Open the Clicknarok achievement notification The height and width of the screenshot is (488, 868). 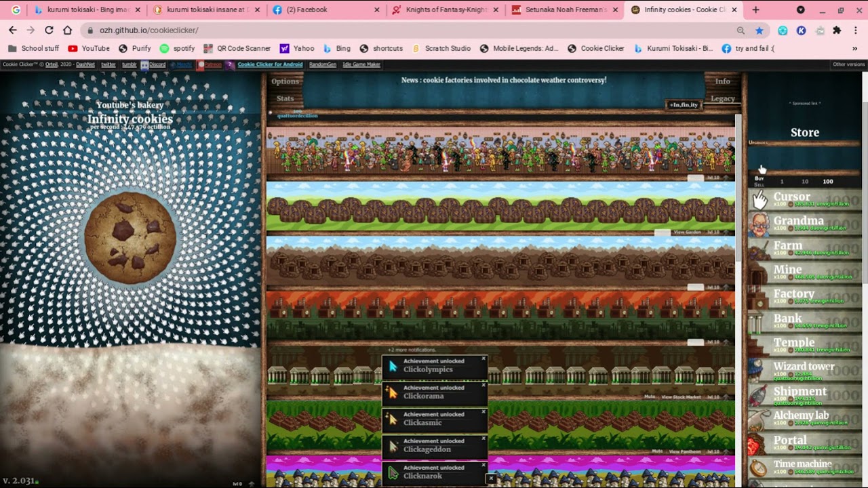[435, 472]
